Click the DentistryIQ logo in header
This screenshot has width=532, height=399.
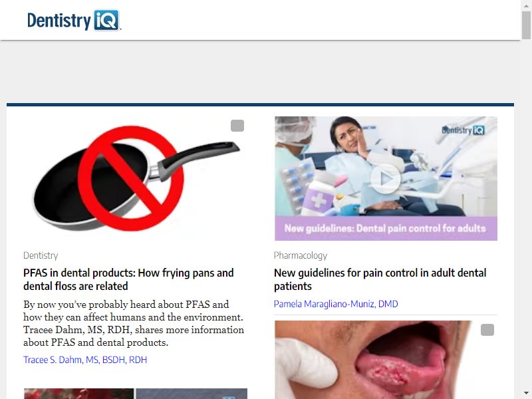[74, 21]
